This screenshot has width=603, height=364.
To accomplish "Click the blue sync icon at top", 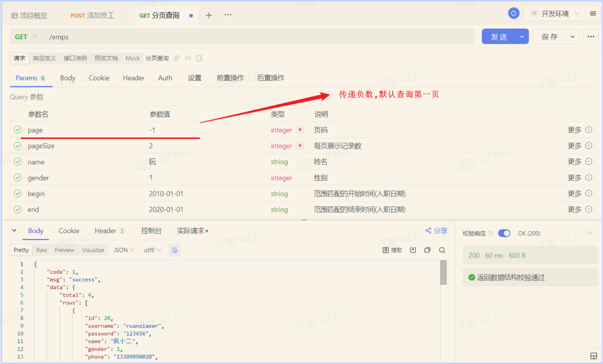I will pyautogui.click(x=514, y=14).
